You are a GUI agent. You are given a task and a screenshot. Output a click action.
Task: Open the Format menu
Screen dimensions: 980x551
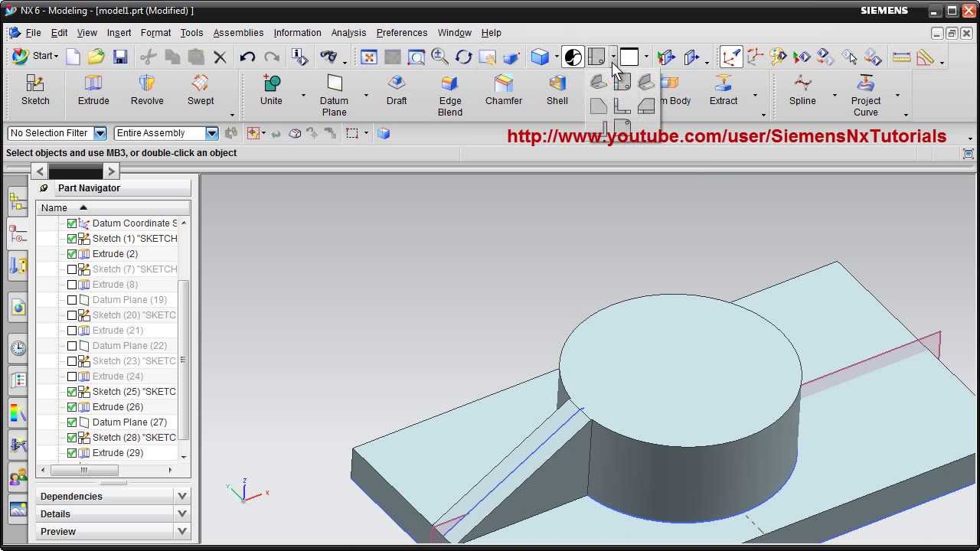pos(155,33)
